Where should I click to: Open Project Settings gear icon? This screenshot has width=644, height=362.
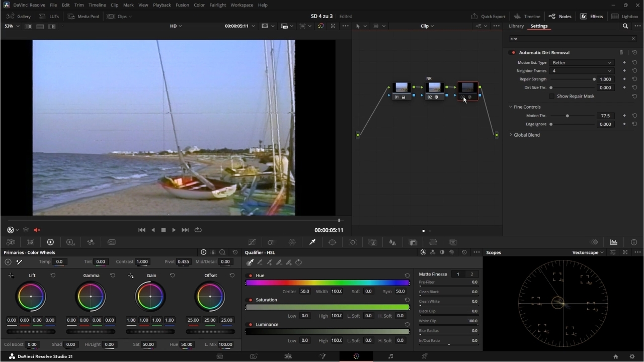click(x=632, y=356)
